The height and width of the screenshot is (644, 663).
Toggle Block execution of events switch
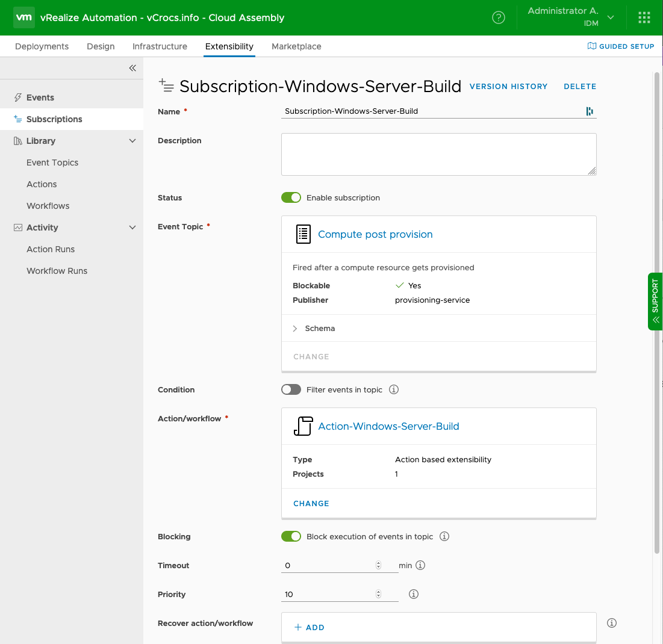[291, 536]
